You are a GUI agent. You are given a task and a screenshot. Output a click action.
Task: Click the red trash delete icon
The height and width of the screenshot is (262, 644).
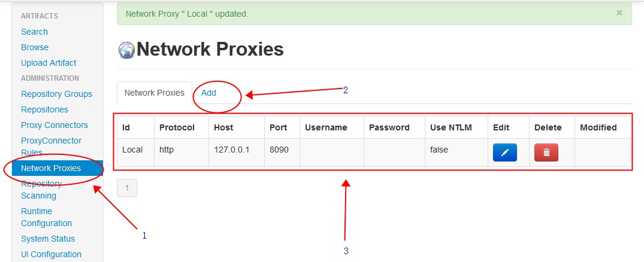pos(546,153)
